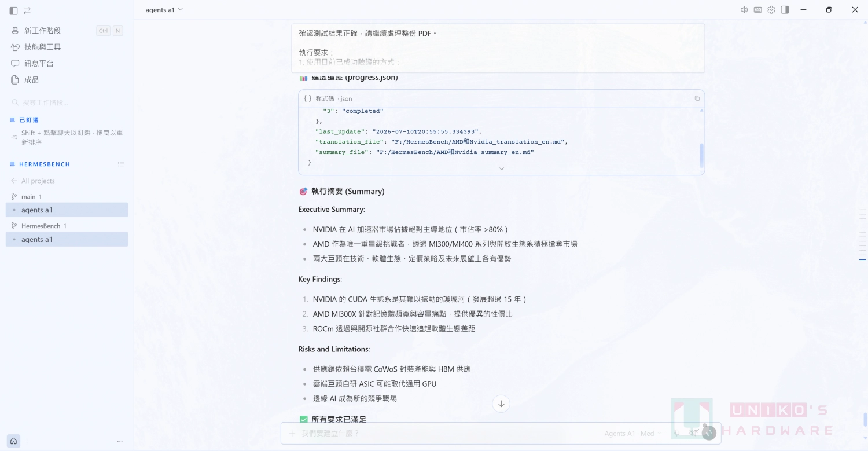Viewport: 868px width, 451px height.
Task: Open 技能與工具 in the sidebar
Action: 67,47
